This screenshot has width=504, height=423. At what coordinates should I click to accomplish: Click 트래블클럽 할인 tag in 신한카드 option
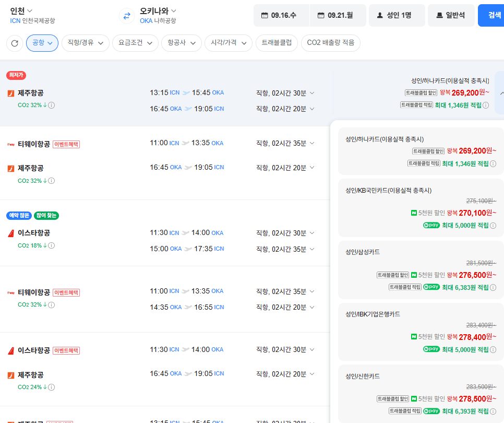click(x=393, y=399)
